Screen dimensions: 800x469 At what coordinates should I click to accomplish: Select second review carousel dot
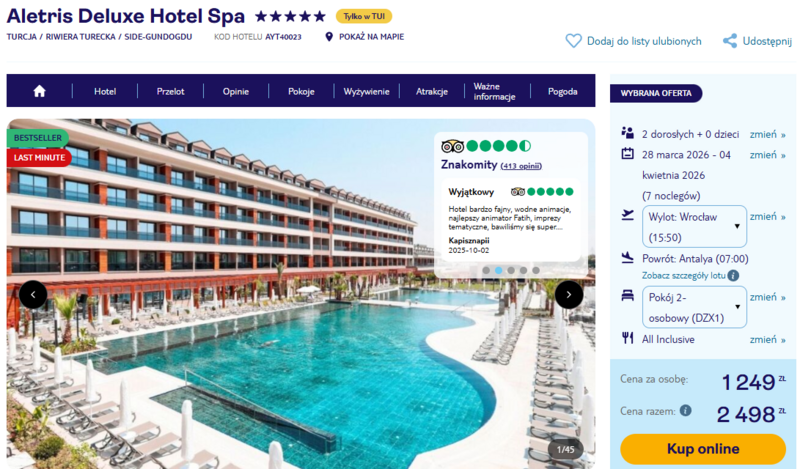498,270
